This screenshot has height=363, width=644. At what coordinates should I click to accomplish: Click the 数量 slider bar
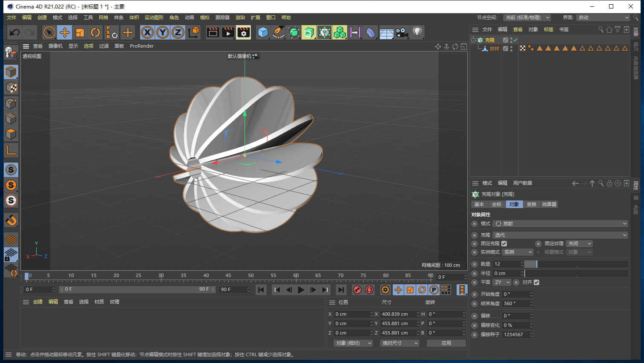click(x=576, y=264)
